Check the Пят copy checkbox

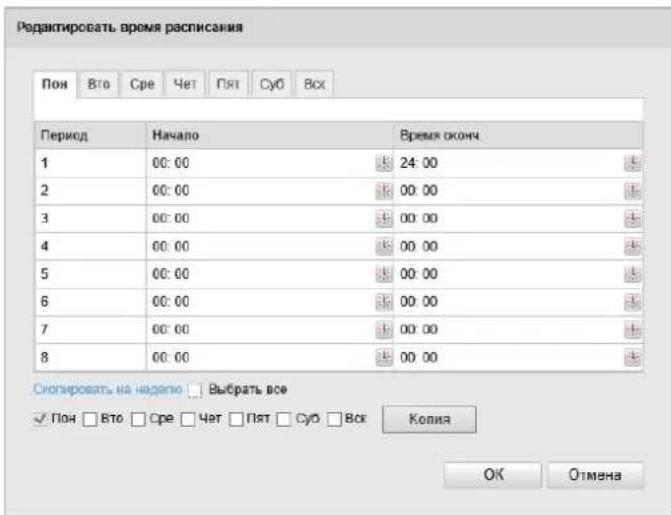coord(236,419)
